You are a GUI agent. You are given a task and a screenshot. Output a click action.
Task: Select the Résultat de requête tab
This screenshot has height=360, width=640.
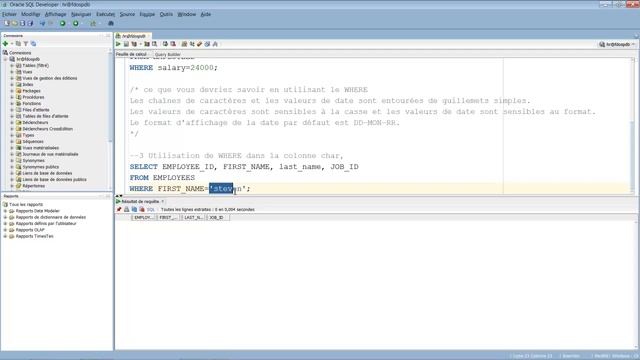[140, 202]
